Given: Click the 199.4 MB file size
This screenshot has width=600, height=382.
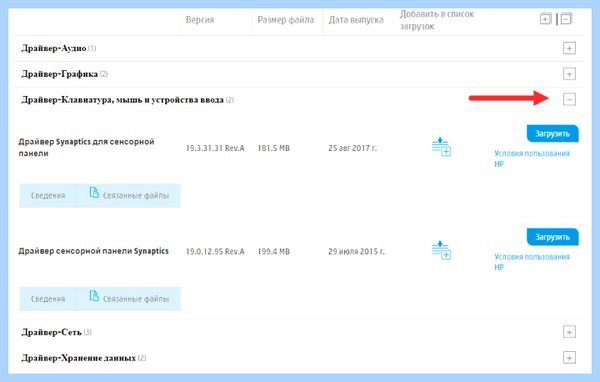Looking at the screenshot, I should pos(274,251).
